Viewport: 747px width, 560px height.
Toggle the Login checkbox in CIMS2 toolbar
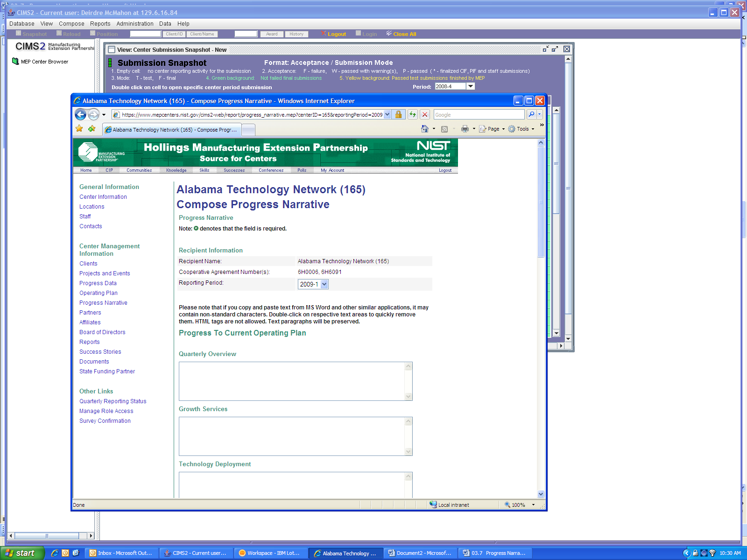tap(359, 33)
